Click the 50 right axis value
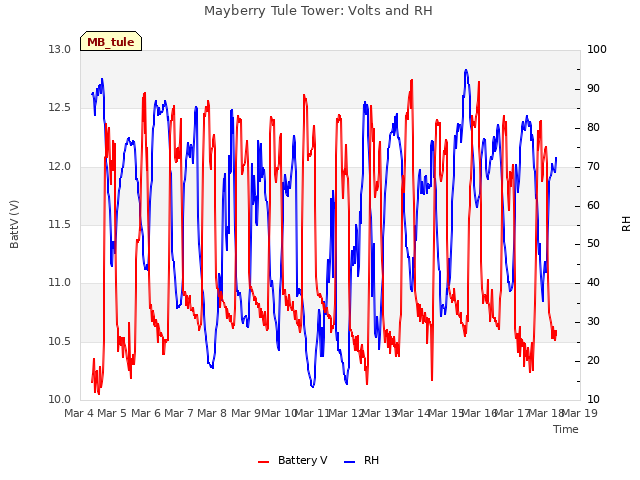This screenshot has width=640, height=480. pos(593,244)
